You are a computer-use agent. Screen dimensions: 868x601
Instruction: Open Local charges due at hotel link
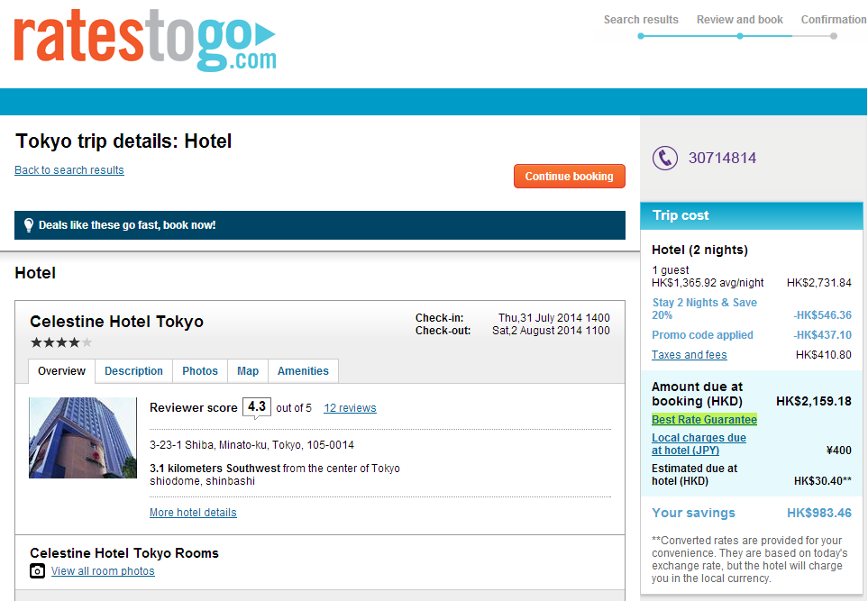click(x=699, y=444)
